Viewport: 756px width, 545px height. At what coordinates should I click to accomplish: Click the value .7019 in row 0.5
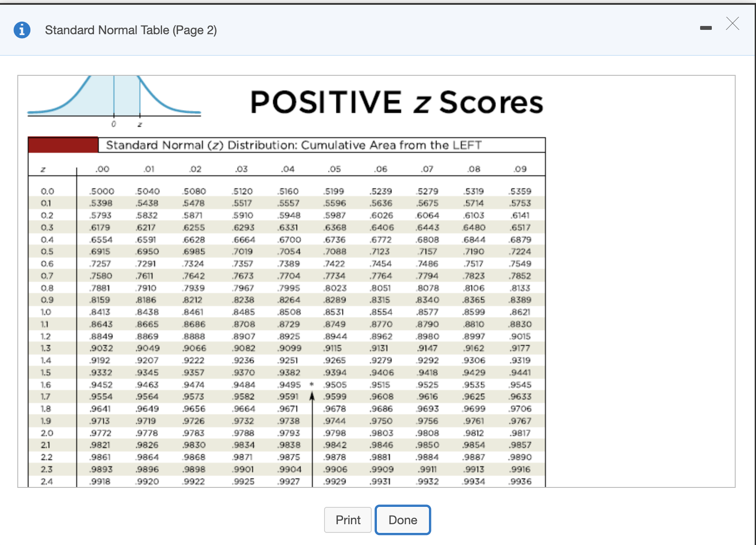click(242, 252)
